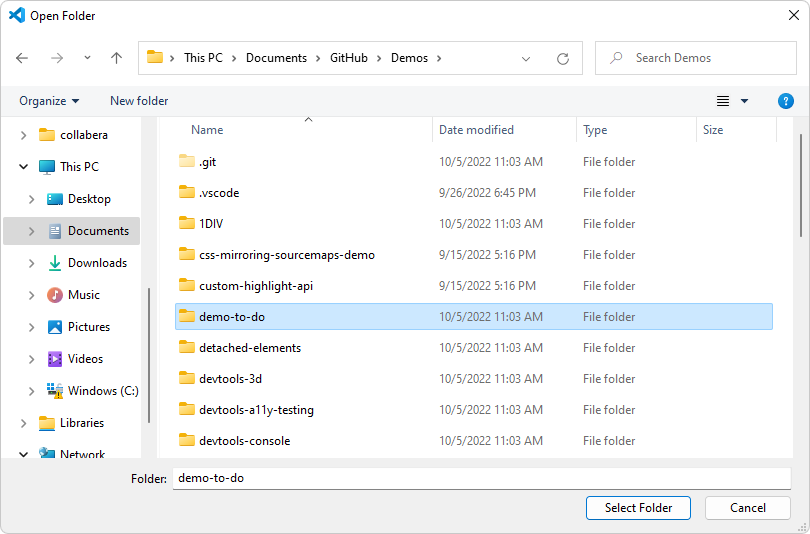Click the 9/26/2022 6:45 PM date cell
Viewport: 810px width, 534px height.
point(487,193)
